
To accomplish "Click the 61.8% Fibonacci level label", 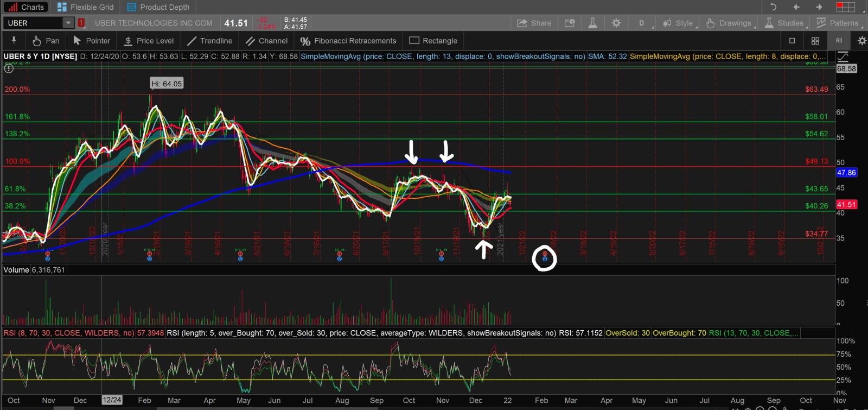I will coord(15,189).
